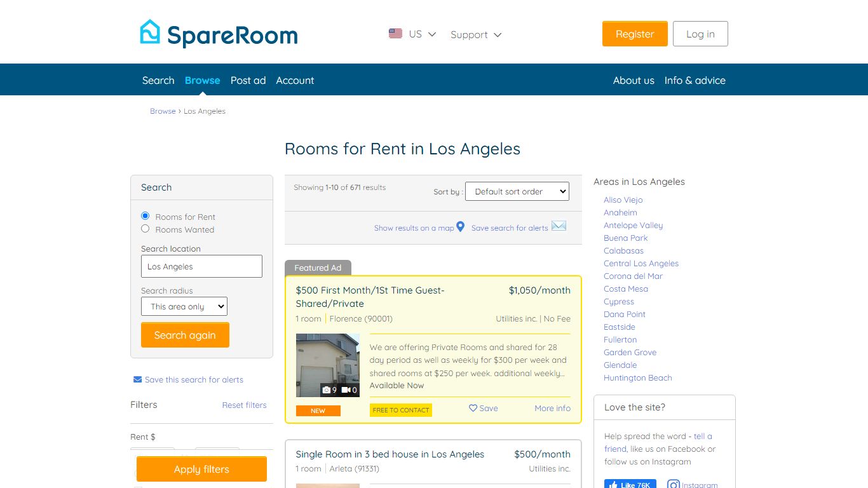Click the Browse breadcrumb link
Viewport: 868px width, 488px height.
point(163,111)
